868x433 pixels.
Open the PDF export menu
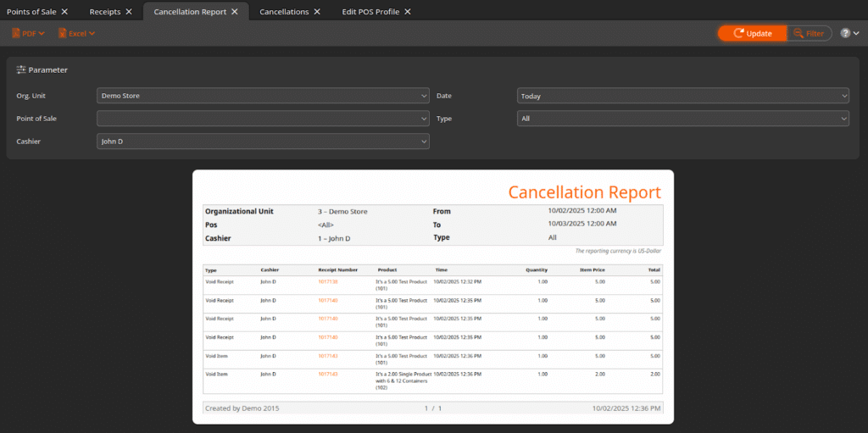(x=29, y=33)
